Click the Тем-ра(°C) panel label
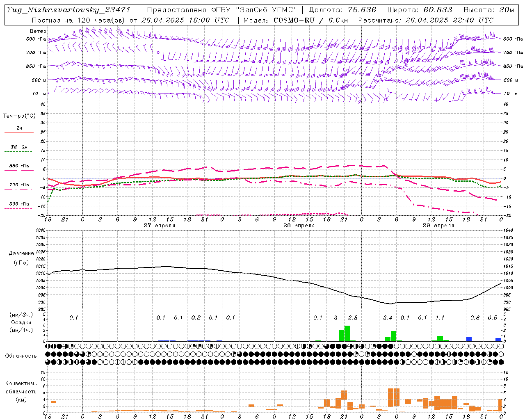Image resolution: width=525 pixels, height=420 pixels. 19,116
